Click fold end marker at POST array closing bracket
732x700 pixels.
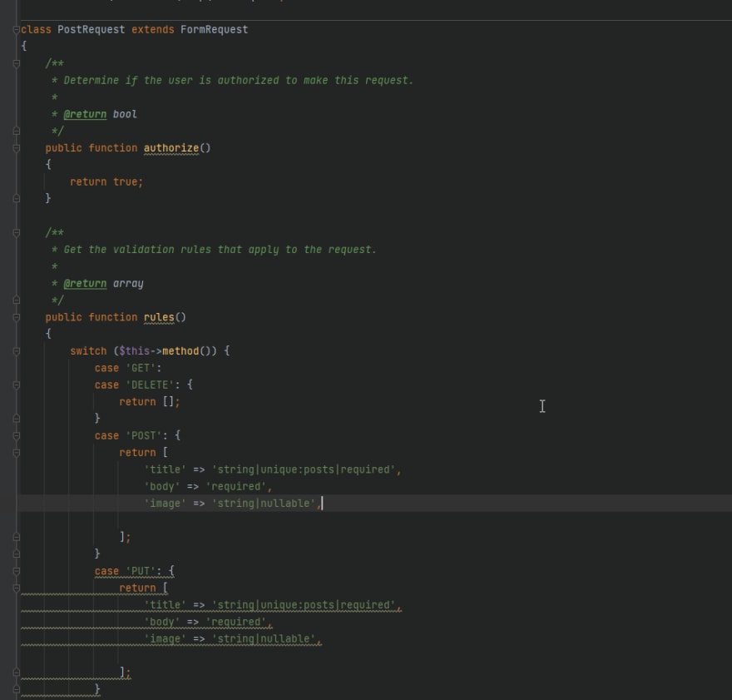(x=17, y=537)
